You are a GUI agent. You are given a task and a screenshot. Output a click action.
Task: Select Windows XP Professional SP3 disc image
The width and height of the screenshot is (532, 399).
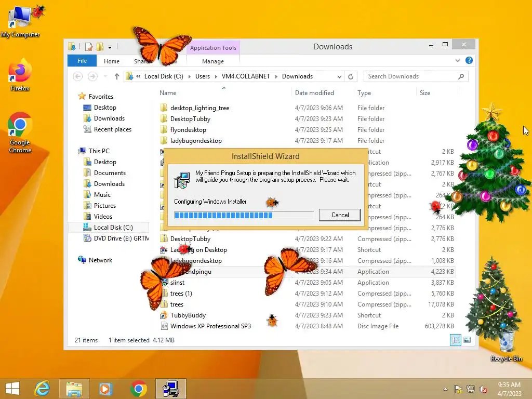(210, 326)
